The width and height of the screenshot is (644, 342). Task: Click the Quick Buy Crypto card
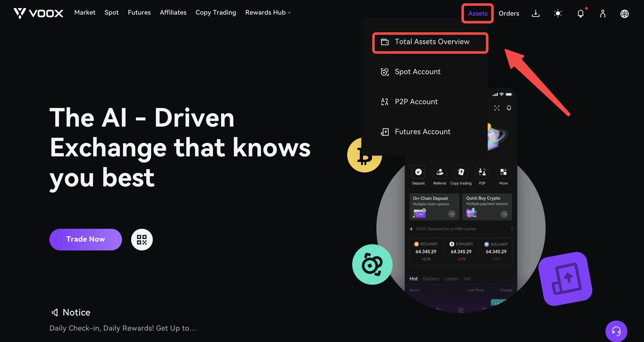pyautogui.click(x=487, y=207)
